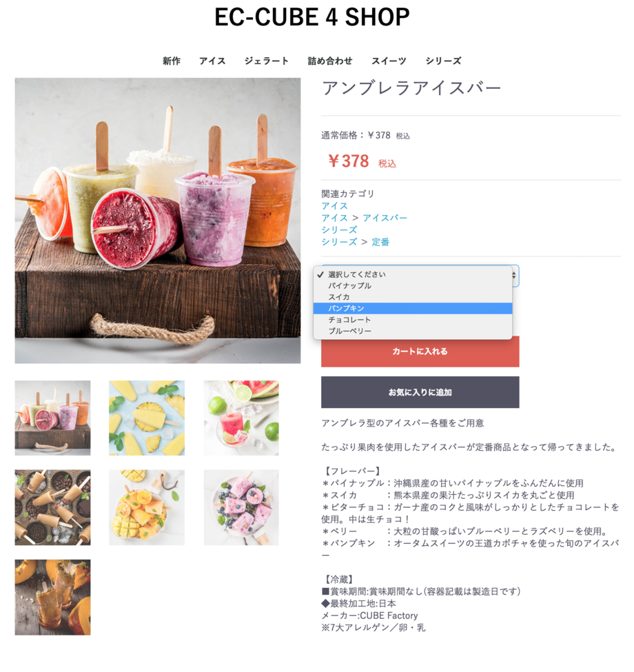Choose スイカ option in dropdown list

[x=413, y=297]
